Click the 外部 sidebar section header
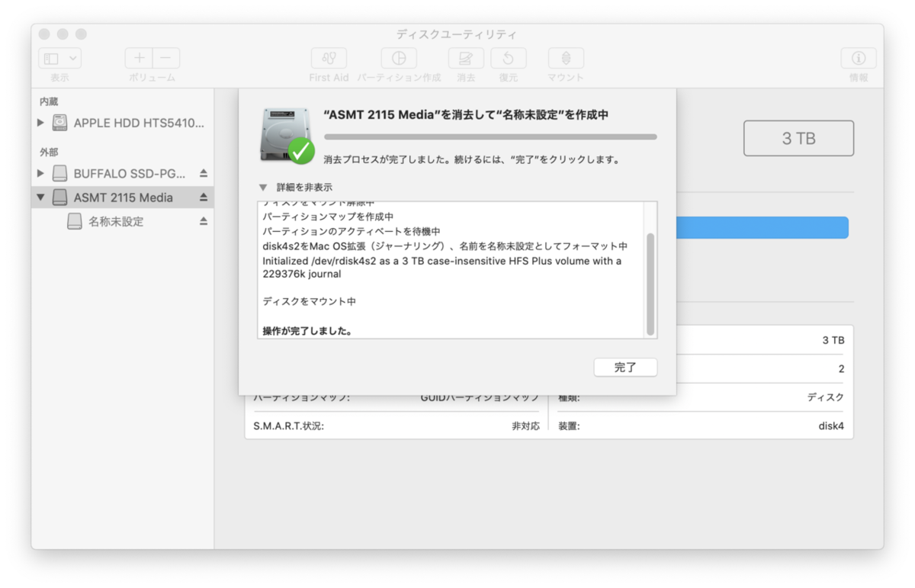Viewport: 915px width, 588px height. pyautogui.click(x=49, y=153)
